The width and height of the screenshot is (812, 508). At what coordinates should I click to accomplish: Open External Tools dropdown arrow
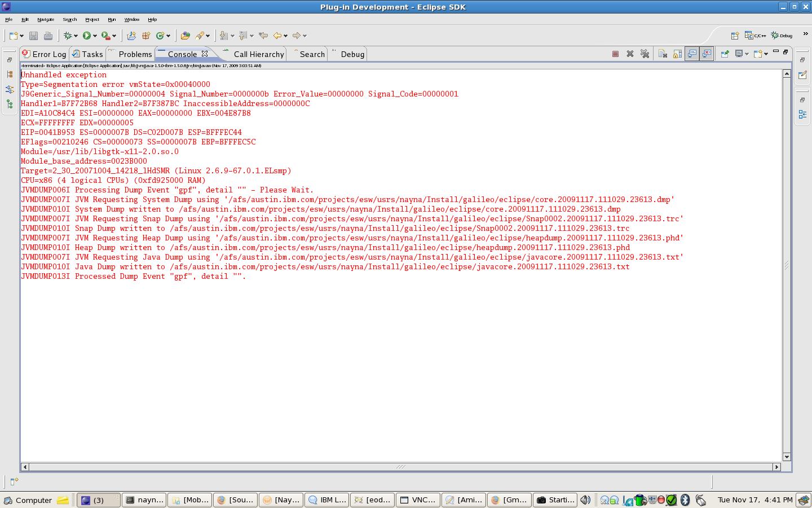pyautogui.click(x=114, y=36)
